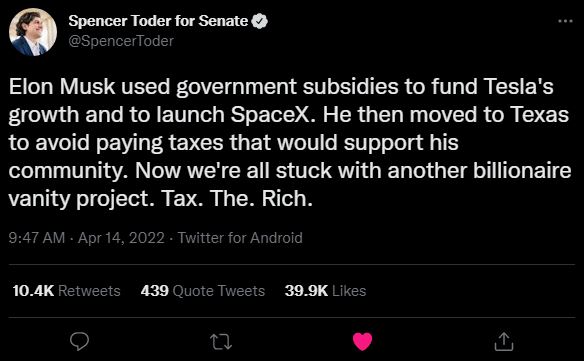Show the 39.9K Likes list

tap(325, 291)
